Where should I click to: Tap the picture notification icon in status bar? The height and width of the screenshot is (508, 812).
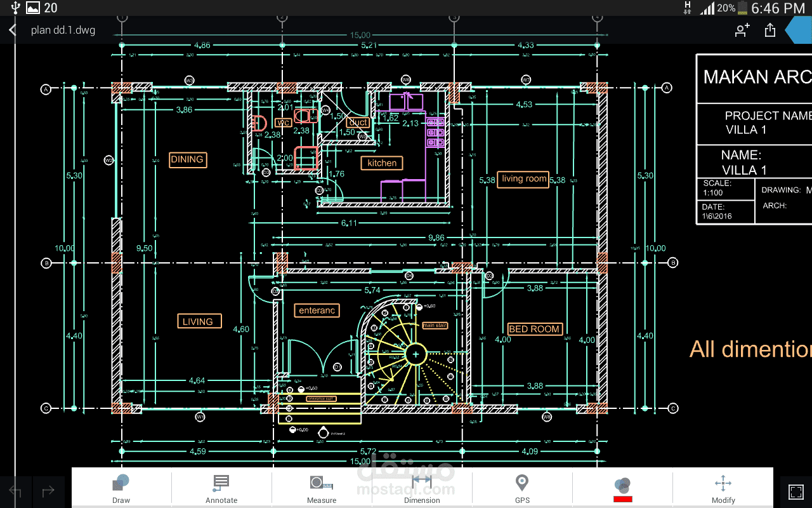click(x=33, y=8)
